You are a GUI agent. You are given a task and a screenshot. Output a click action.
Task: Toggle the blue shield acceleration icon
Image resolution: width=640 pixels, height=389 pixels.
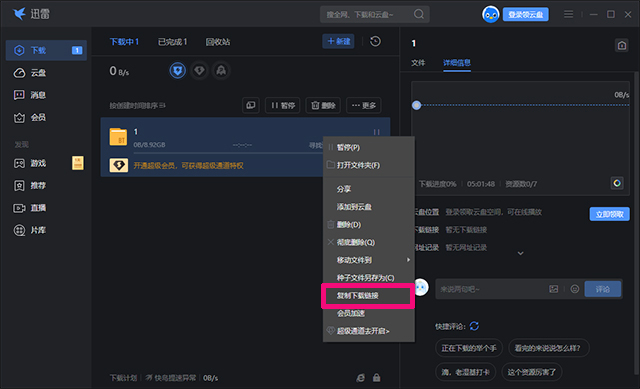(x=178, y=71)
